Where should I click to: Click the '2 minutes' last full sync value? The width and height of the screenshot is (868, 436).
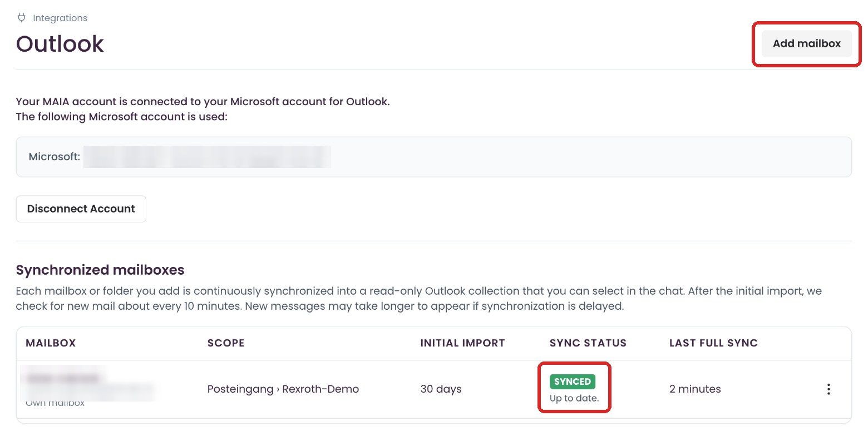(695, 389)
